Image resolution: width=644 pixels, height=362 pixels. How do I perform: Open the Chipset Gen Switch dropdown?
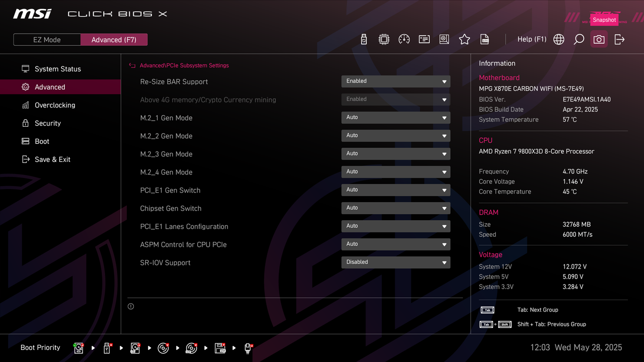(395, 208)
